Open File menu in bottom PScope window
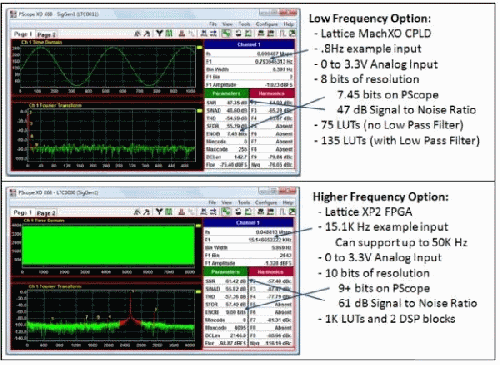Screen dimensions: 500x365 [x=212, y=202]
